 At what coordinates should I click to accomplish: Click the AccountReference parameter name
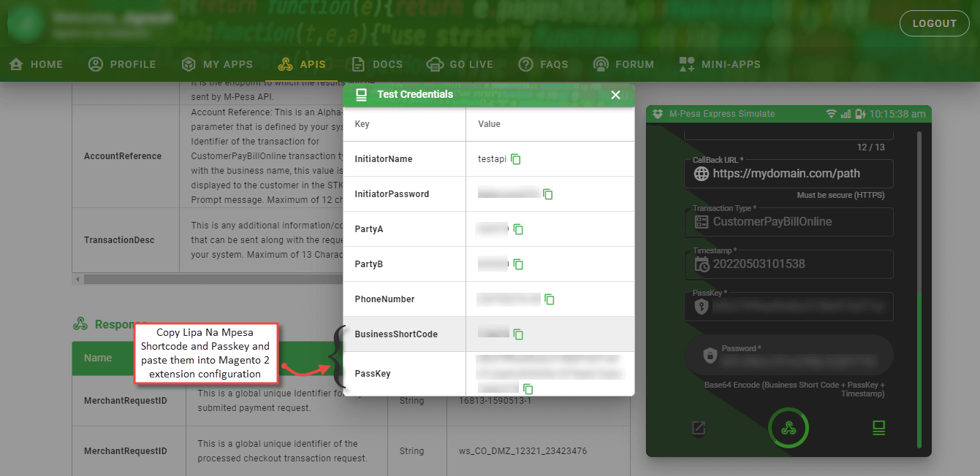point(123,156)
